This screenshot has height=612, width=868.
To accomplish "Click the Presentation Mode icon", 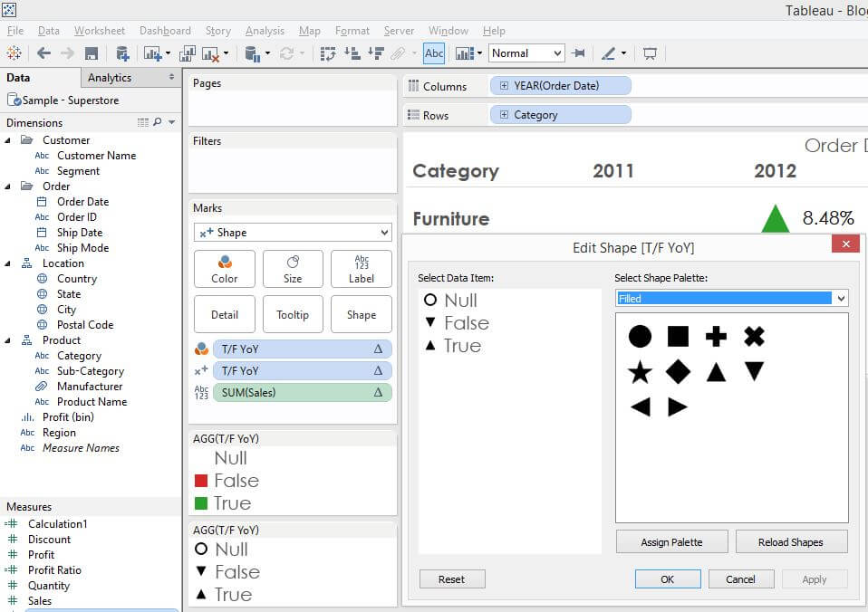I will coord(650,53).
